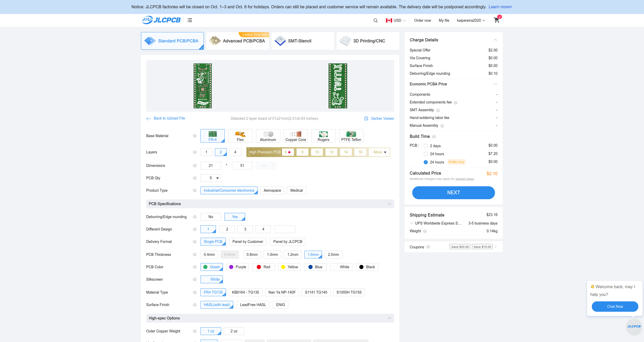Viewport: 644px width, 342px height.
Task: Click the NEXT button
Action: 453,192
